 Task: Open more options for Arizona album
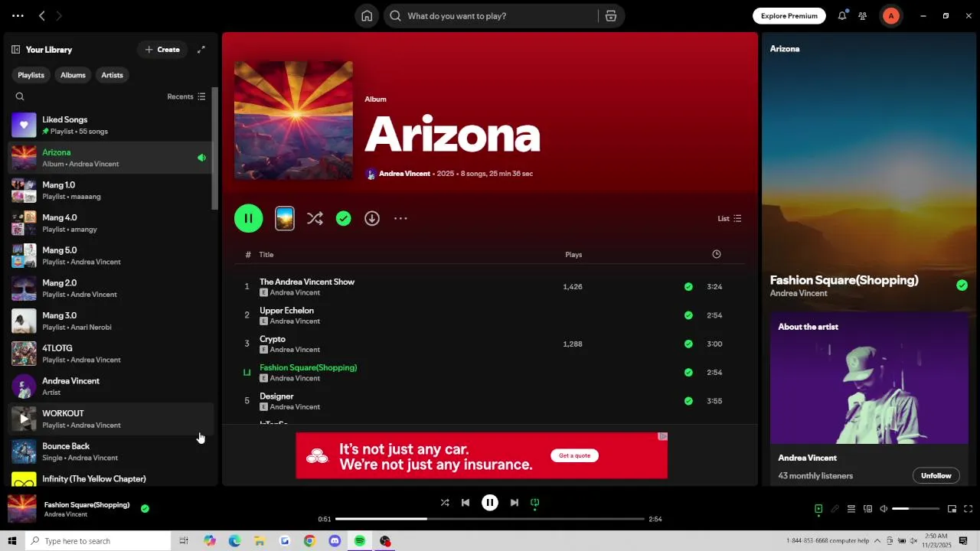tap(400, 219)
